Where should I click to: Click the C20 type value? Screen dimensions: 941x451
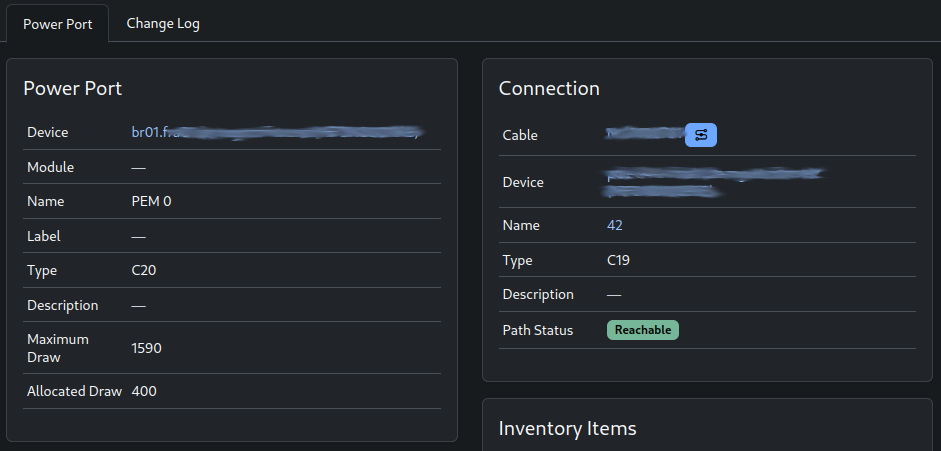tap(143, 270)
